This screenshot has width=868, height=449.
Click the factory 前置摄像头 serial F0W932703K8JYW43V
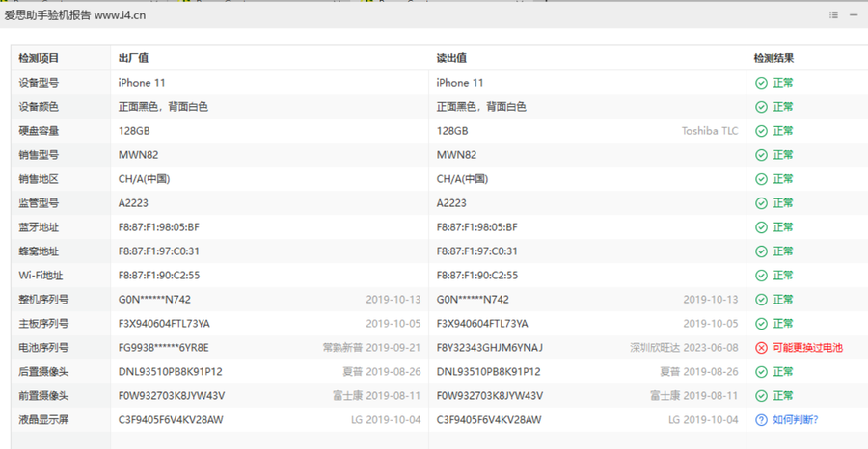(171, 396)
